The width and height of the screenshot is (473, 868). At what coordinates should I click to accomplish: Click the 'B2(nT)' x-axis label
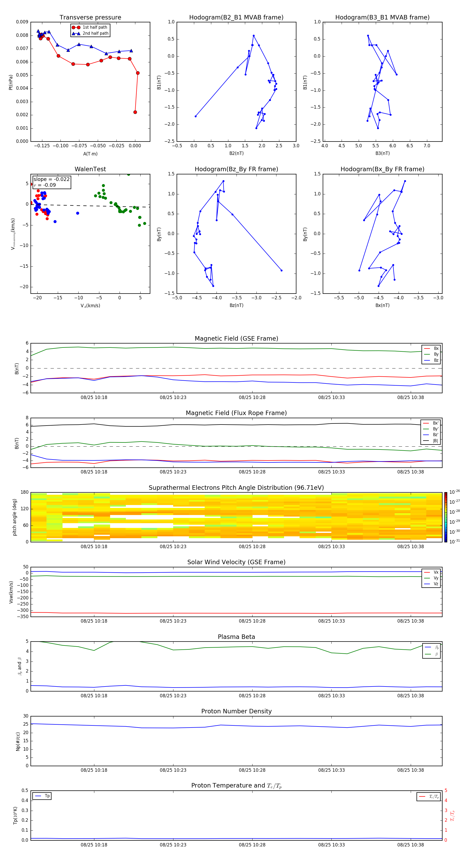pos(236,153)
